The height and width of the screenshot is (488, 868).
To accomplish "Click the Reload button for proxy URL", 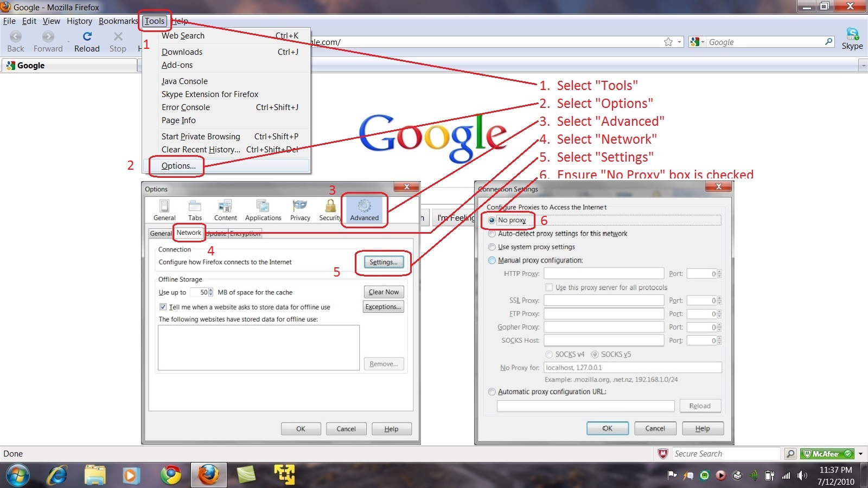I will pyautogui.click(x=700, y=406).
